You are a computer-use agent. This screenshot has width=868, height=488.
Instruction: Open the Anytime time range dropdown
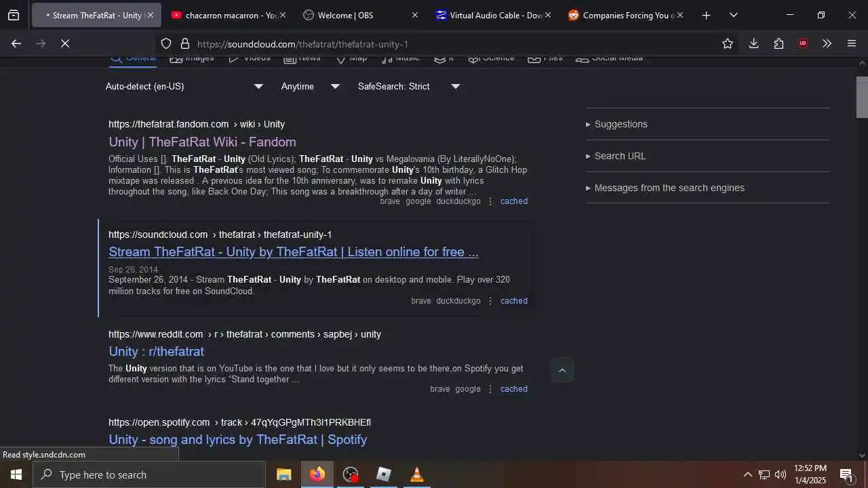311,86
